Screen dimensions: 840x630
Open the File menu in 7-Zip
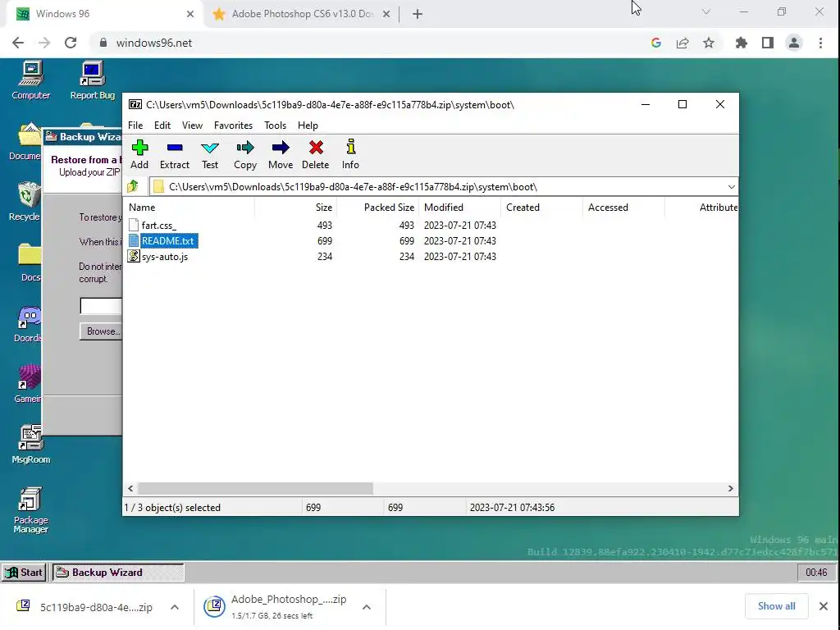click(135, 126)
